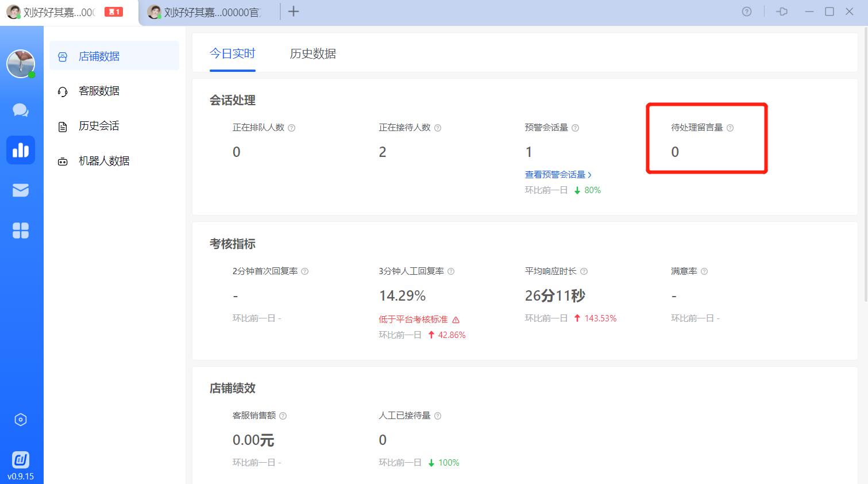Open the apps grid sidebar icon
This screenshot has width=868, height=484.
(x=21, y=231)
